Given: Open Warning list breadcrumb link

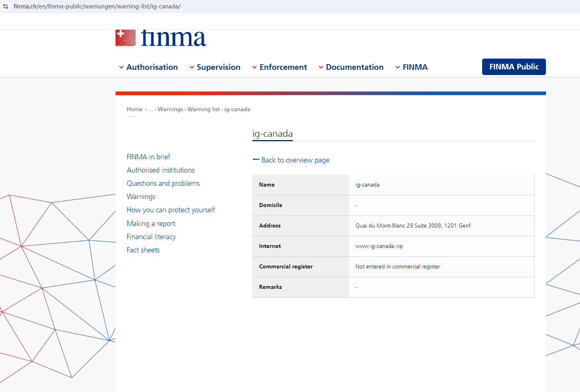Looking at the screenshot, I should [x=203, y=109].
